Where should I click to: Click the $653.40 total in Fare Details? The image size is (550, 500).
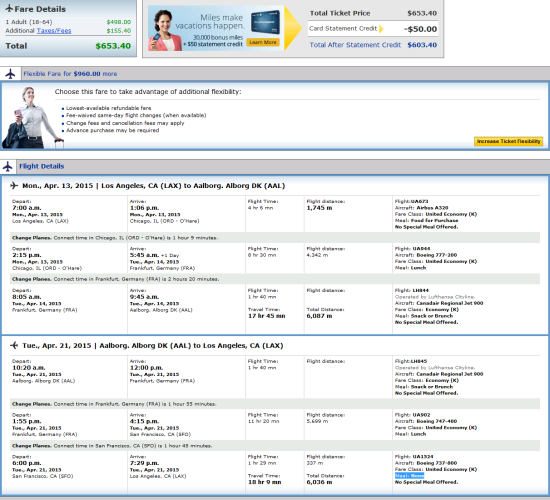(x=113, y=46)
